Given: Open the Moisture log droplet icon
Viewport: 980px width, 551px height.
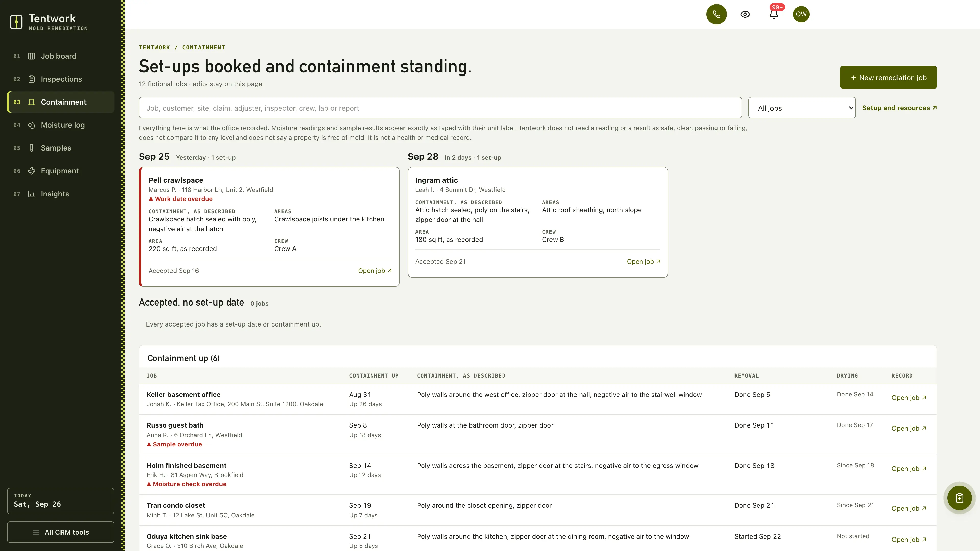Looking at the screenshot, I should (x=32, y=125).
